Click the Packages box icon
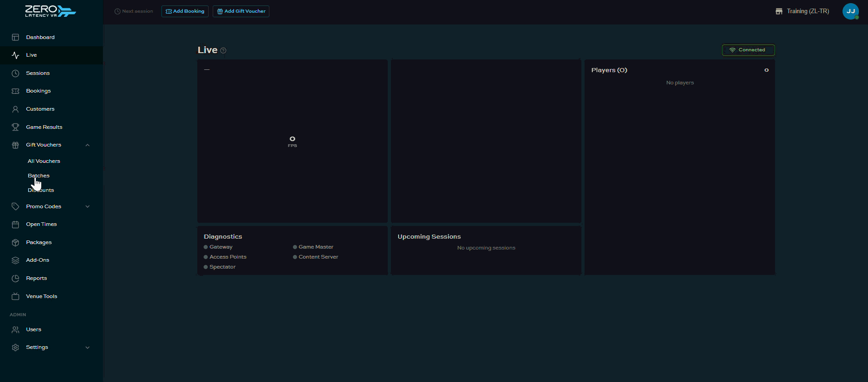Image resolution: width=868 pixels, height=382 pixels. 15,242
